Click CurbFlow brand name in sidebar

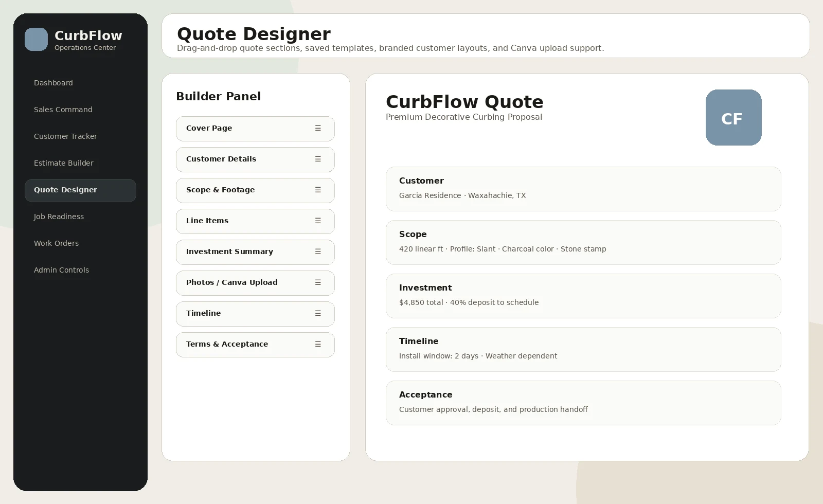[x=88, y=35]
